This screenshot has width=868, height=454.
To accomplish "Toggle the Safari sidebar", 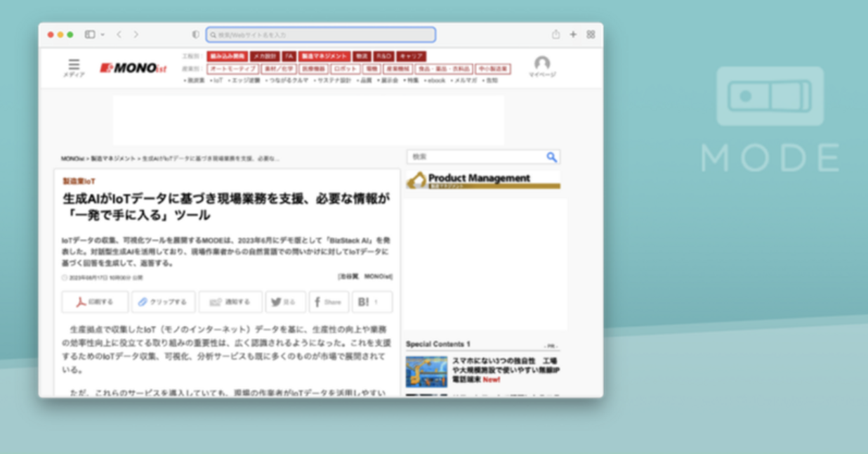I will pos(90,34).
